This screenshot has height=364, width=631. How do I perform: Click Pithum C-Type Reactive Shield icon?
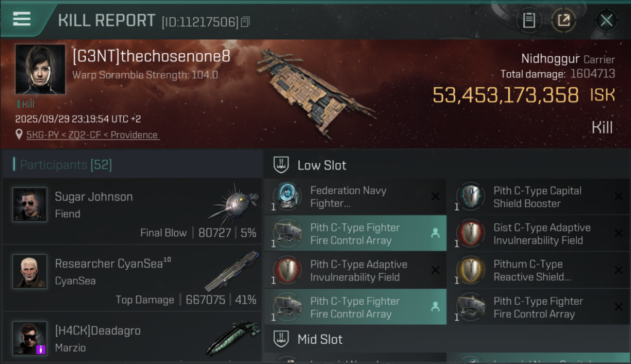coord(471,270)
